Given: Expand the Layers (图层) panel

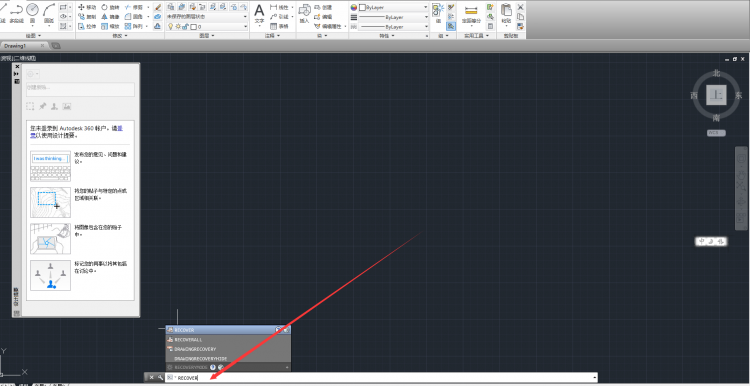Looking at the screenshot, I should [207, 36].
